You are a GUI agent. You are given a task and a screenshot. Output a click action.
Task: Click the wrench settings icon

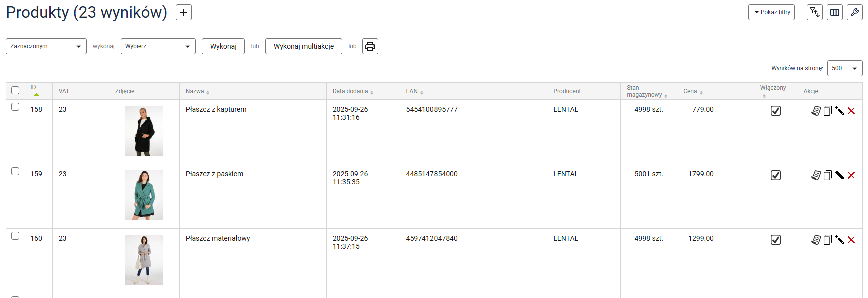pyautogui.click(x=854, y=12)
